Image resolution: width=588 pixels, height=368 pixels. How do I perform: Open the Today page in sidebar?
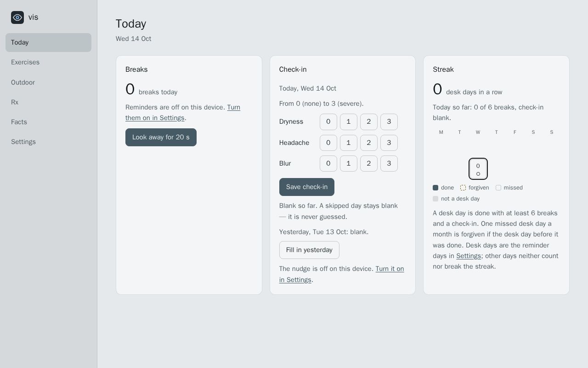[48, 42]
